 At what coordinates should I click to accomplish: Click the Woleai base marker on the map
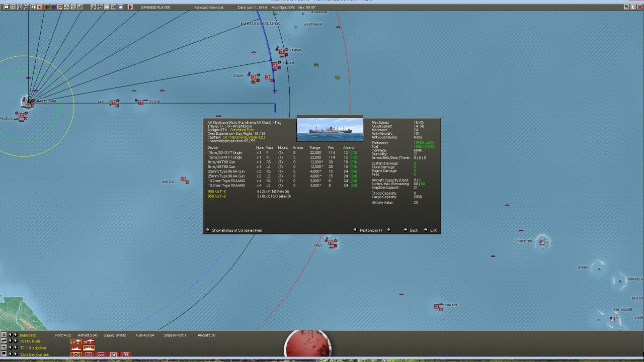click(x=183, y=179)
